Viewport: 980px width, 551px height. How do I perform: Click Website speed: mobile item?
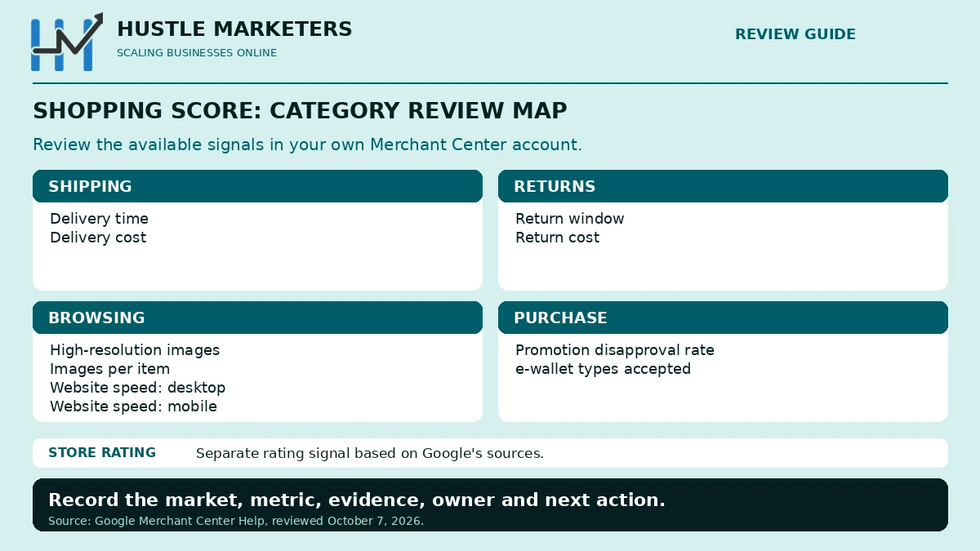point(133,407)
